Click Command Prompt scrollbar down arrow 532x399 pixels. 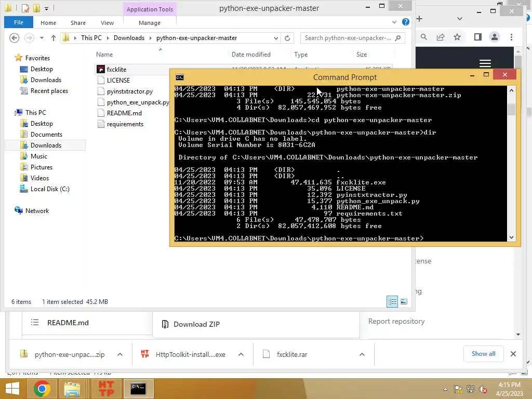point(511,237)
